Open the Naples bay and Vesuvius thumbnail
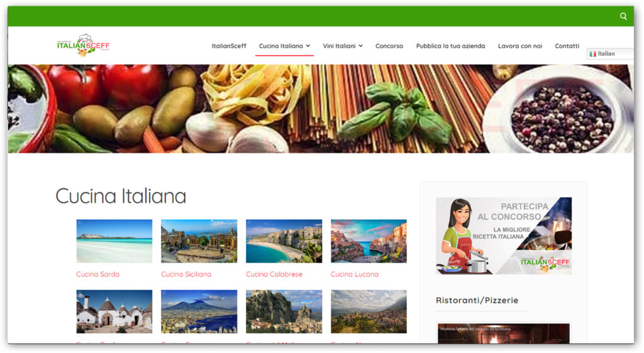644x353 pixels. [x=199, y=312]
